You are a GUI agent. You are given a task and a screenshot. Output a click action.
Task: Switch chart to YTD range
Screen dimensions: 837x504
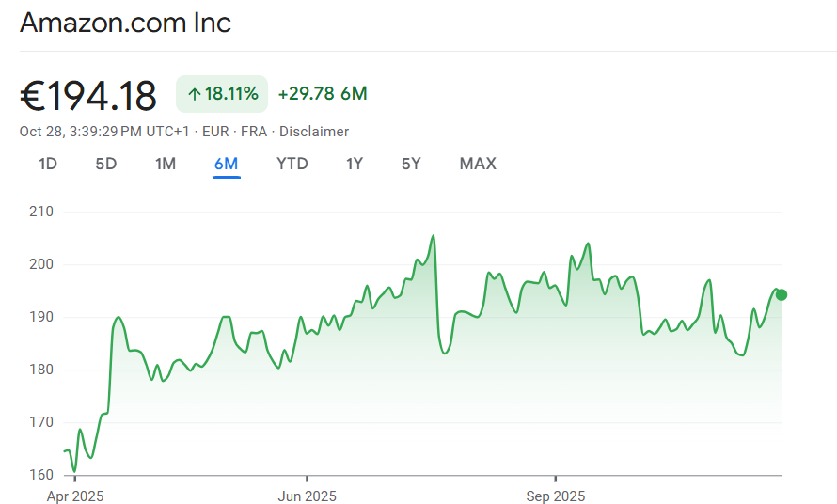pos(292,164)
